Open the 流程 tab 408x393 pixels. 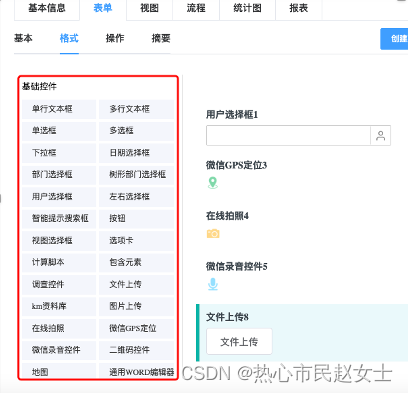pyautogui.click(x=196, y=8)
